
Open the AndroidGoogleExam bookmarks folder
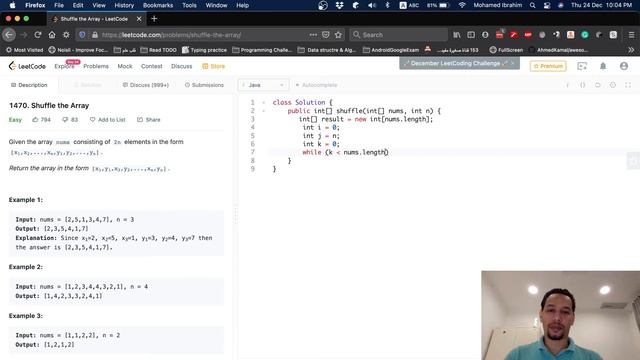(391, 50)
